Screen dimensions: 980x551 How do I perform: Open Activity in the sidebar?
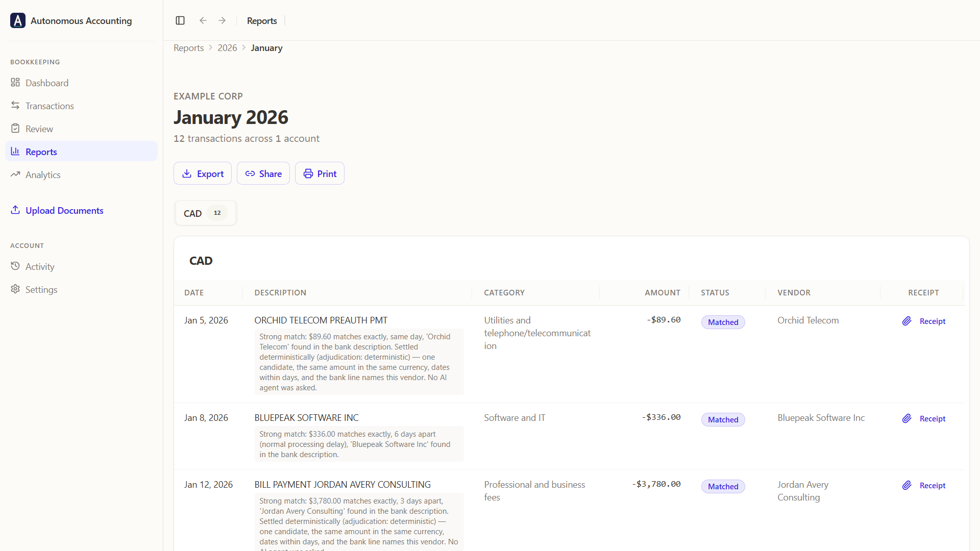click(x=81, y=266)
